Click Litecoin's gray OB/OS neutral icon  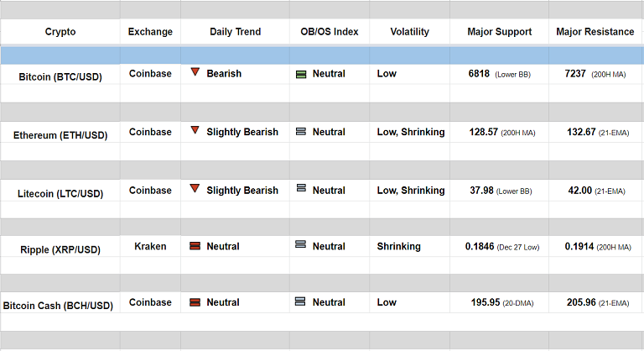click(x=301, y=191)
